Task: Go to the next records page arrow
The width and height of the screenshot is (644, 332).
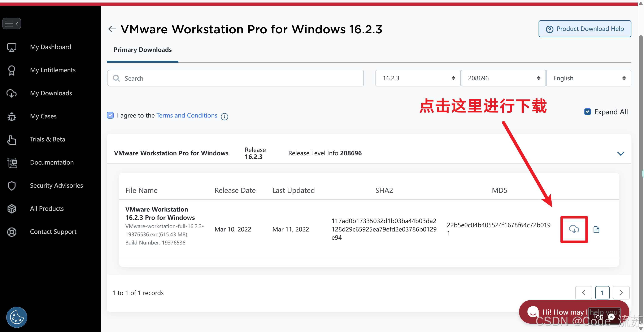Action: click(621, 293)
